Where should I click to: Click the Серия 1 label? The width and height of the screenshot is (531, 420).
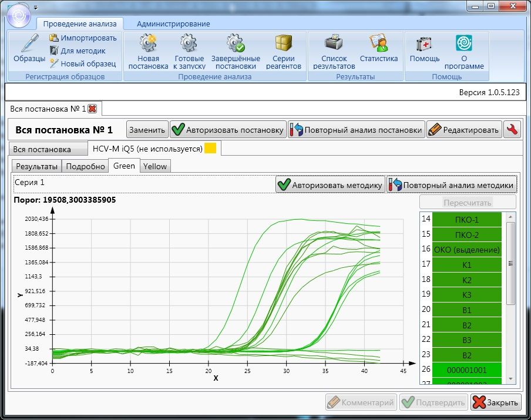(29, 182)
